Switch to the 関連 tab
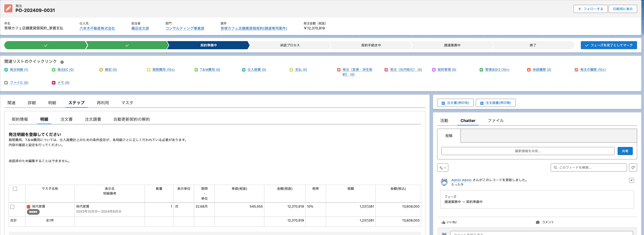 (11, 103)
